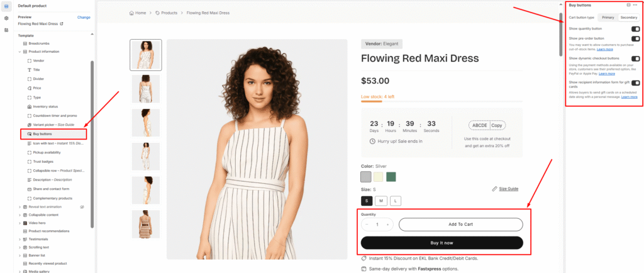Collapse the Product information section
Viewport: 644px width, 273px height.
point(19,52)
